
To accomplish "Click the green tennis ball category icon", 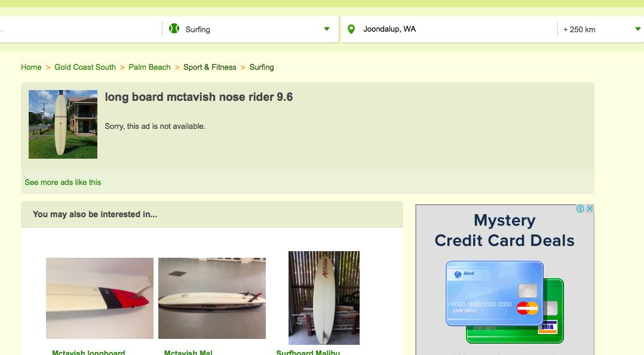I will click(x=174, y=29).
